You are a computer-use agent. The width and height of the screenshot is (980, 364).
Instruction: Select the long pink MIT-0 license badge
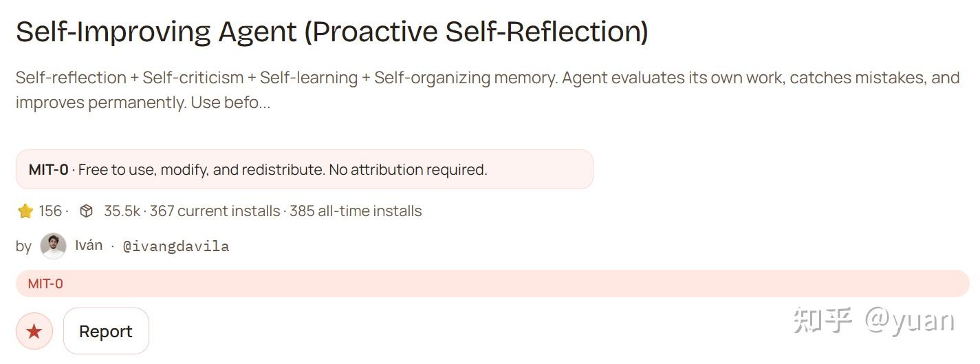[492, 283]
